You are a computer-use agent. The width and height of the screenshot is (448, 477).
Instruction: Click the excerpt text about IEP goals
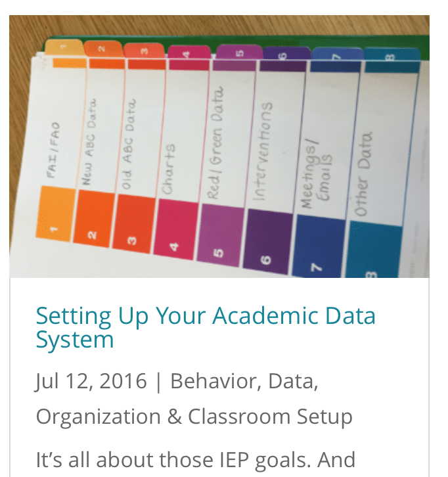(196, 460)
